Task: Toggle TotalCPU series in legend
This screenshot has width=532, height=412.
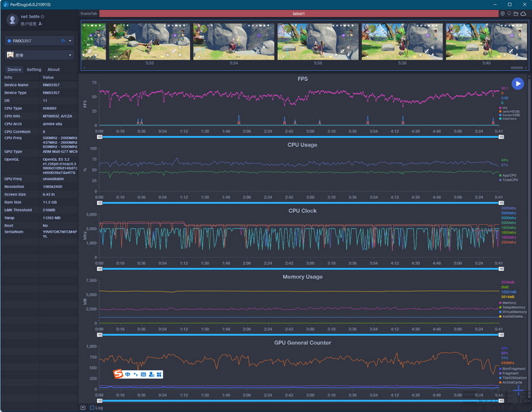Action: pyautogui.click(x=509, y=179)
